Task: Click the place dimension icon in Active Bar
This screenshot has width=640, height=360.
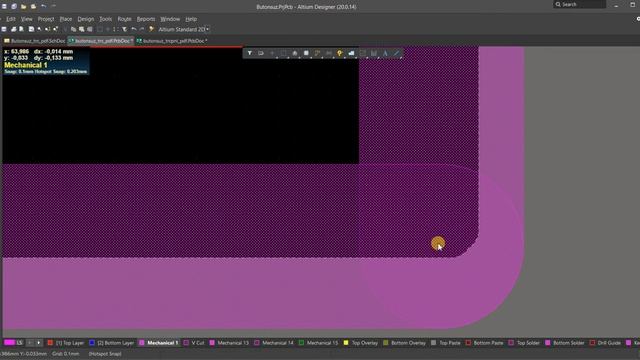Action: pyautogui.click(x=374, y=53)
